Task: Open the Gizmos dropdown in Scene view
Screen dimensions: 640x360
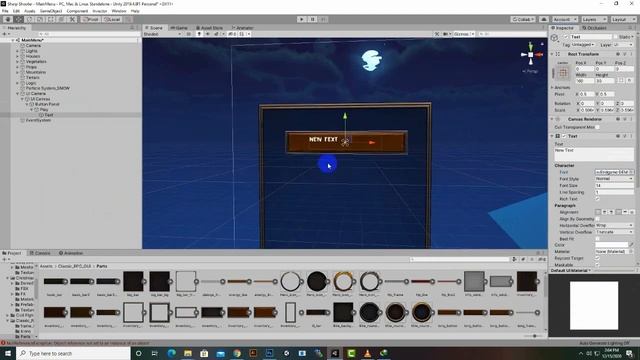Action: tap(464, 34)
